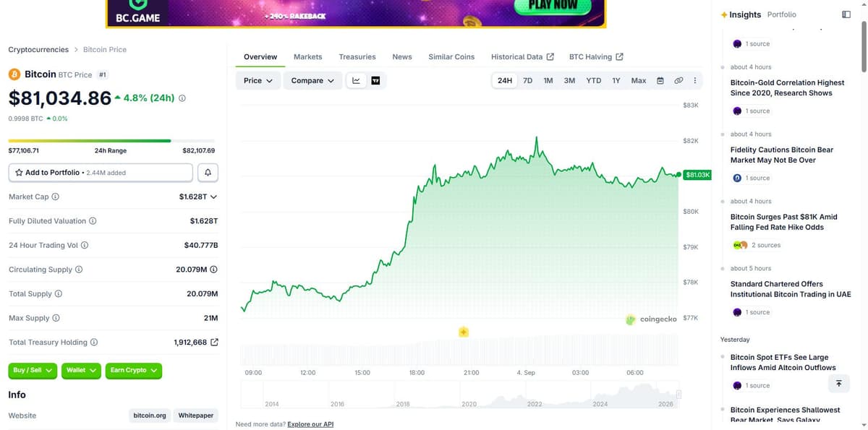Expand Market Cap $1.628T chevron
This screenshot has height=430, width=868.
click(x=213, y=197)
